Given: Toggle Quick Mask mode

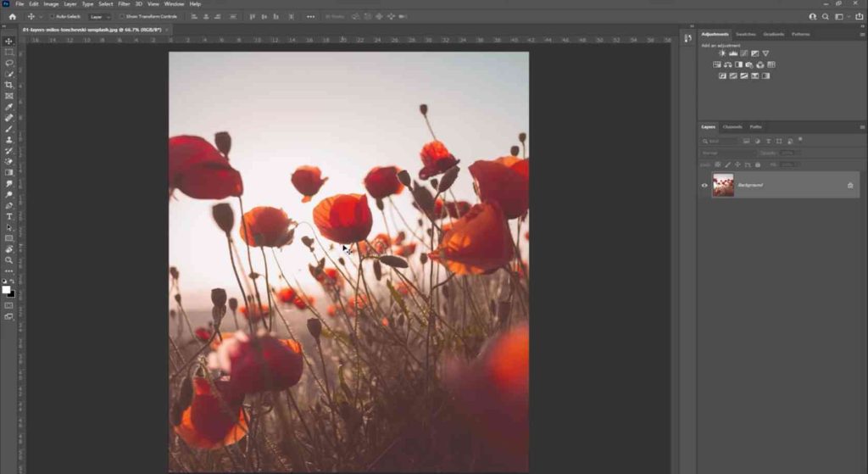Looking at the screenshot, I should [x=8, y=305].
